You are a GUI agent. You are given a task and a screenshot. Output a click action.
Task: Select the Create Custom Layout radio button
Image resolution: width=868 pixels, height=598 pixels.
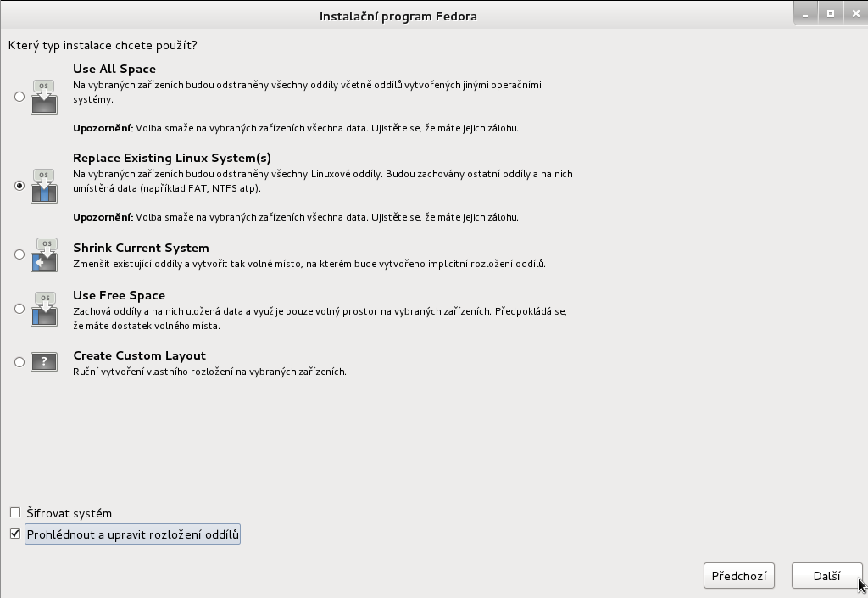pyautogui.click(x=19, y=362)
